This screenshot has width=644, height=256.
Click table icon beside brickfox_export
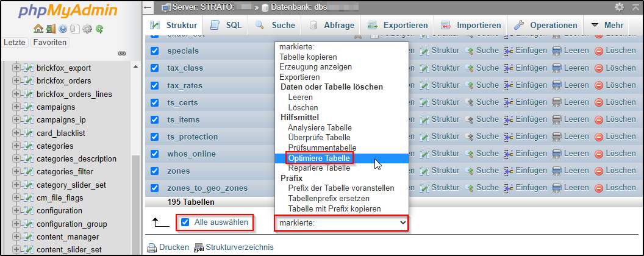click(28, 68)
